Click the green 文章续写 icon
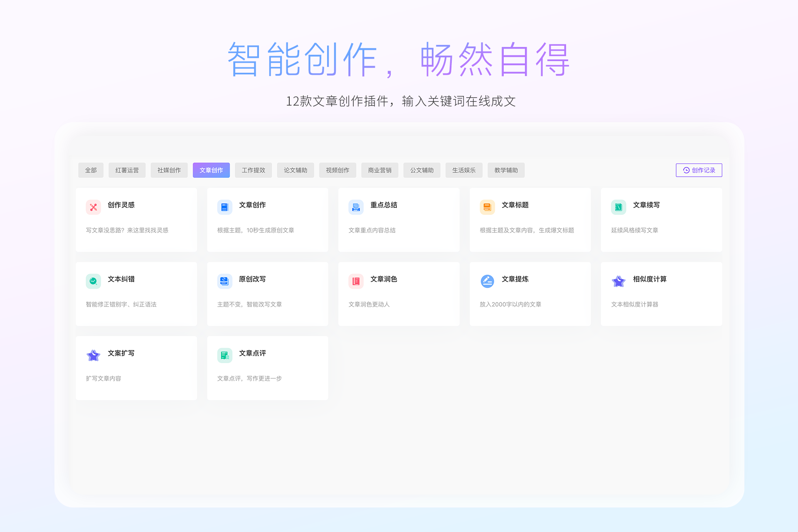This screenshot has width=798, height=532. (618, 207)
